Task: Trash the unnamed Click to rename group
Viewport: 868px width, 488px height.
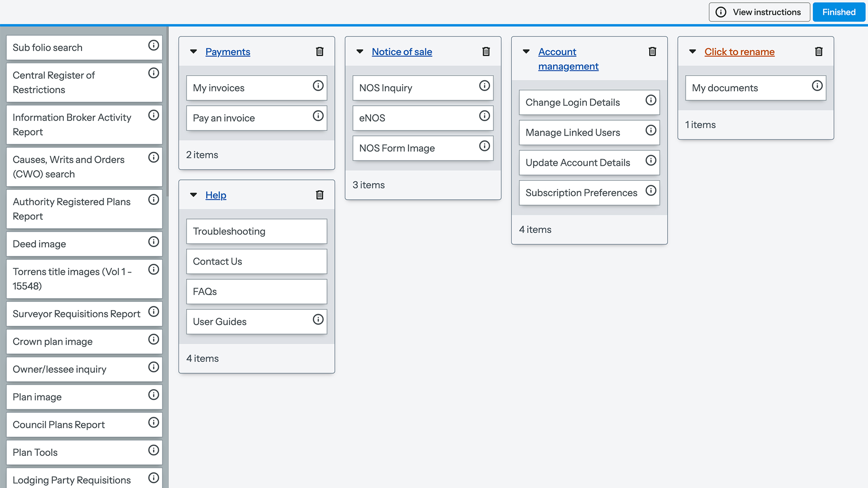Action: (x=819, y=52)
